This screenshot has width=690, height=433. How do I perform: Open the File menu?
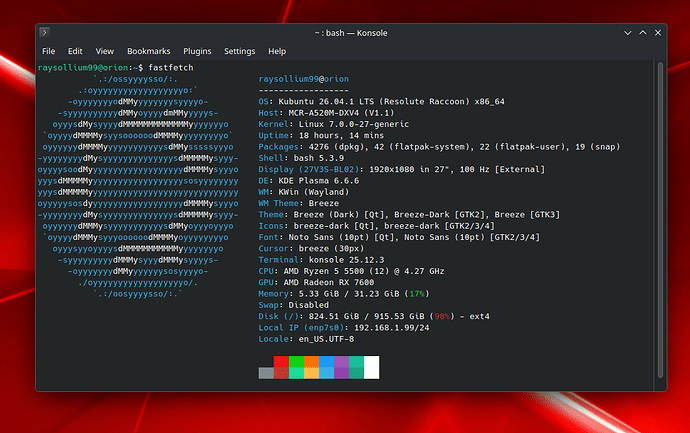point(48,51)
